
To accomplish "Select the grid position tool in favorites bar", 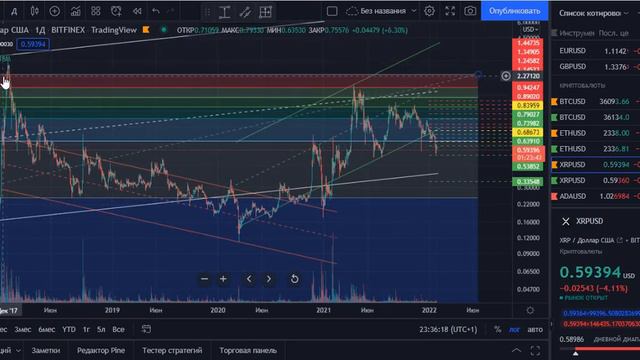I will coord(265,12).
